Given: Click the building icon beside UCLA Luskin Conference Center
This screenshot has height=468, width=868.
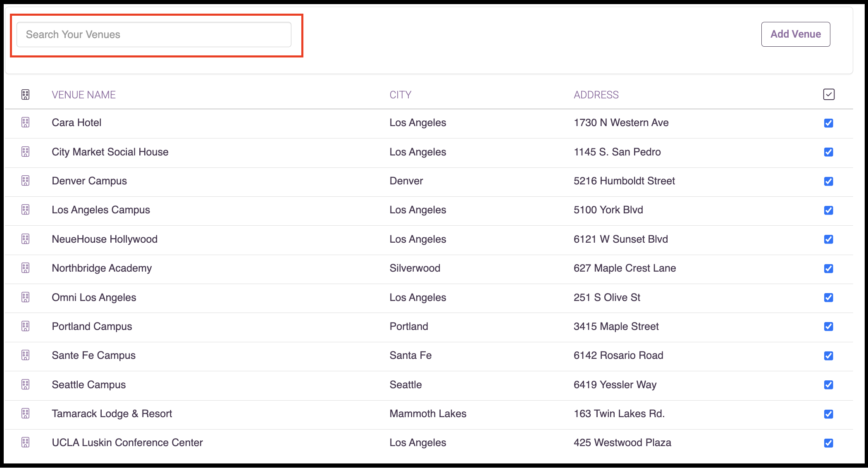Looking at the screenshot, I should click(25, 442).
